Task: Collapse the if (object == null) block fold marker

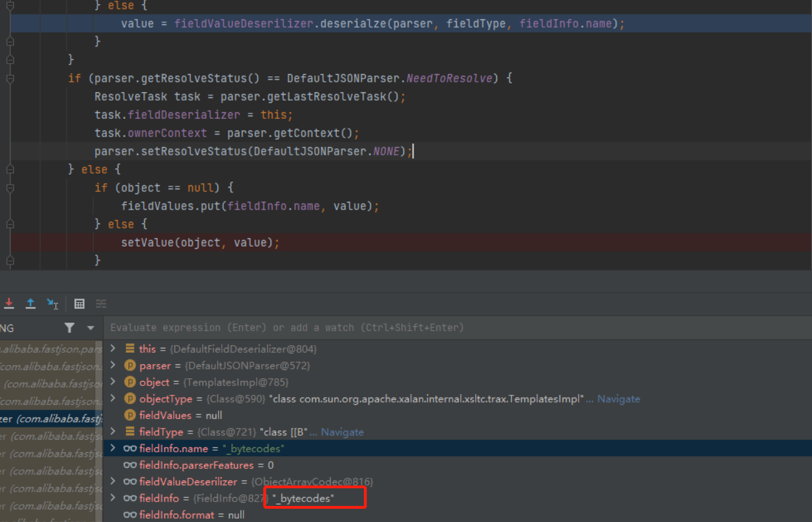Action: click(x=10, y=188)
